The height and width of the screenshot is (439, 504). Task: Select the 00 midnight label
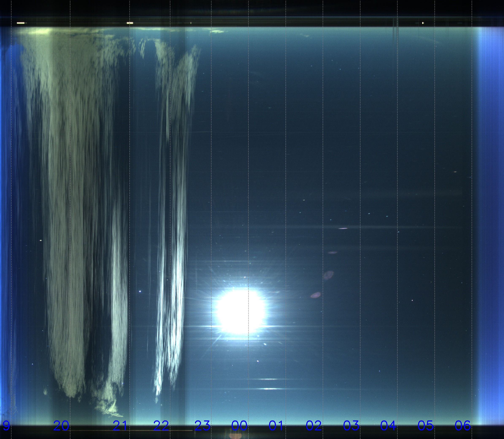(x=239, y=425)
